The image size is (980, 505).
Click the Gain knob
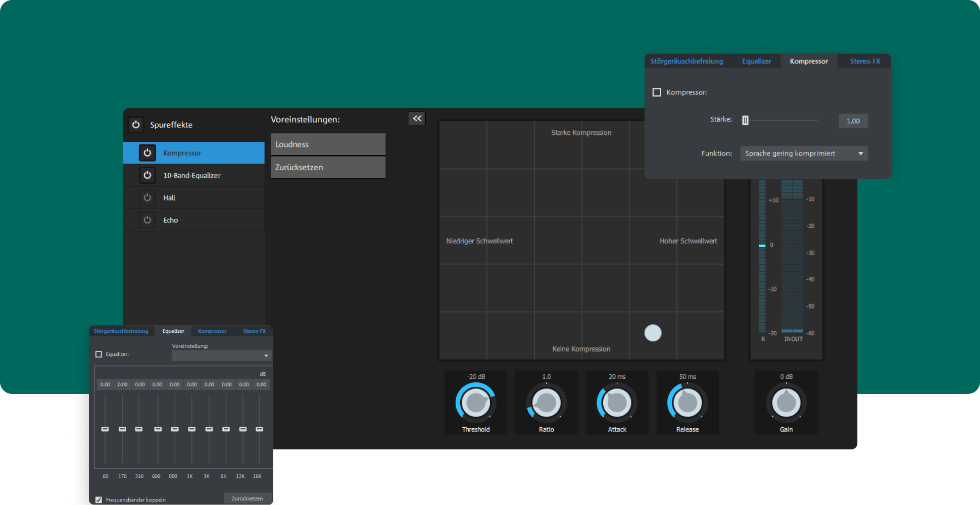(x=786, y=403)
